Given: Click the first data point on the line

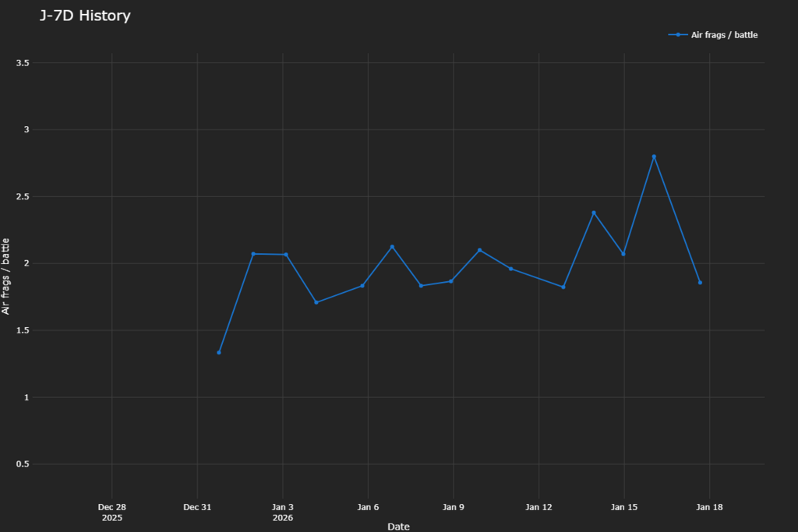Looking at the screenshot, I should 219,353.
